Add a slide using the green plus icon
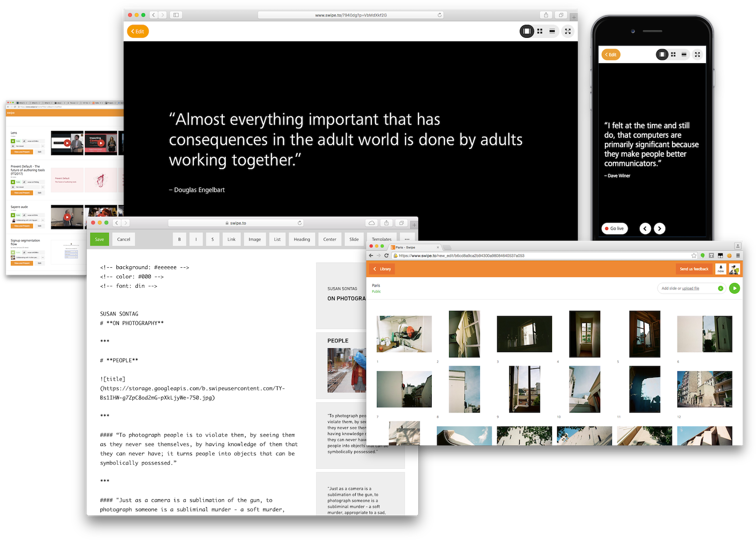Image resolution: width=756 pixels, height=540 pixels. click(721, 288)
